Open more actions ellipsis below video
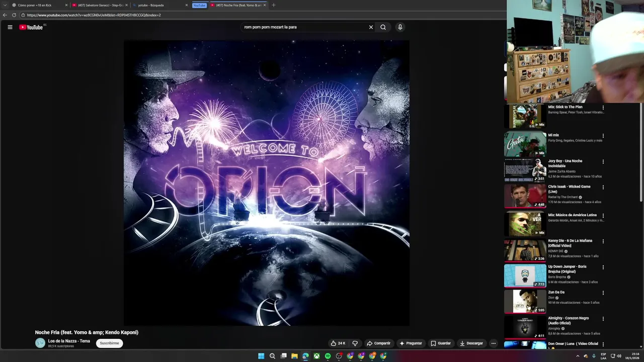Viewport: 644px width, 362px height. coord(494,343)
